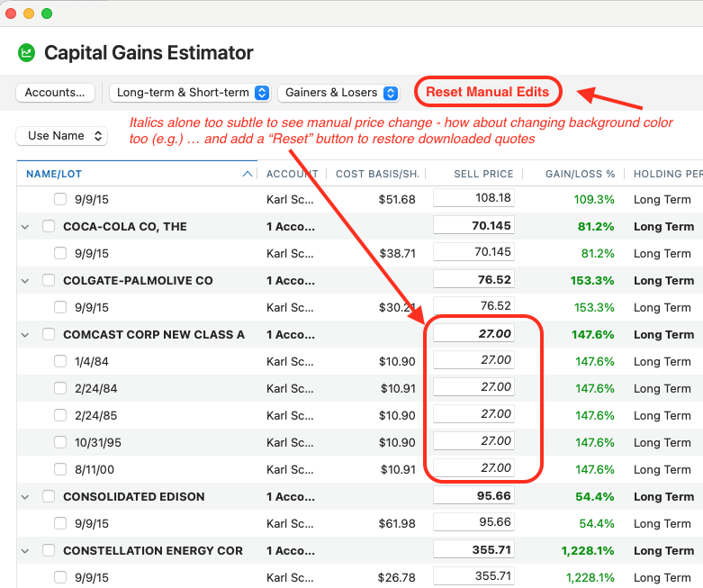
Task: Sort by COST BASIS/SH. column header
Action: point(377,174)
